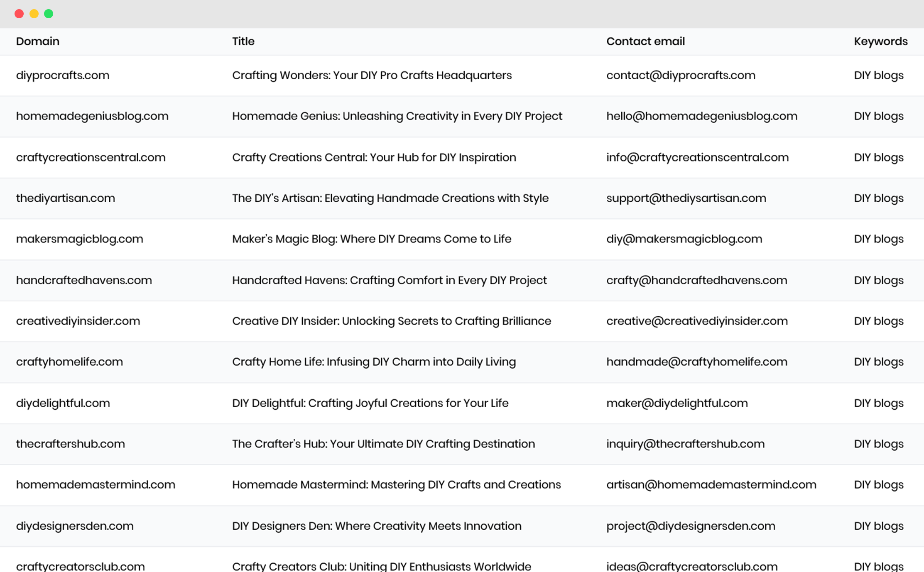Click 'DIY blogs' keyword in diydesignersden.com row
Image resolution: width=924 pixels, height=572 pixels.
point(879,526)
